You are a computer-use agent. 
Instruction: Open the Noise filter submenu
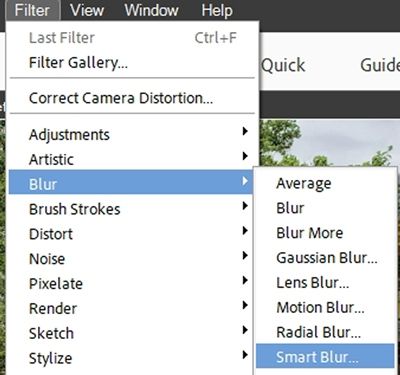[131, 259]
